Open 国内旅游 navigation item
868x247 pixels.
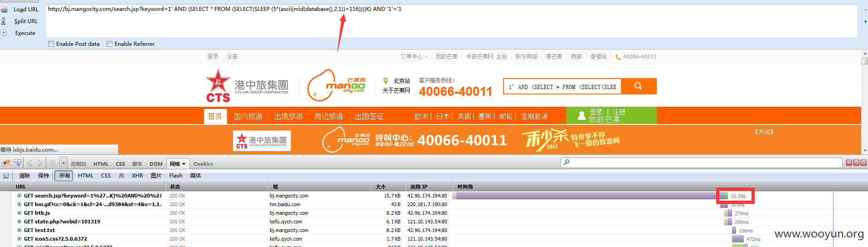coord(248,117)
